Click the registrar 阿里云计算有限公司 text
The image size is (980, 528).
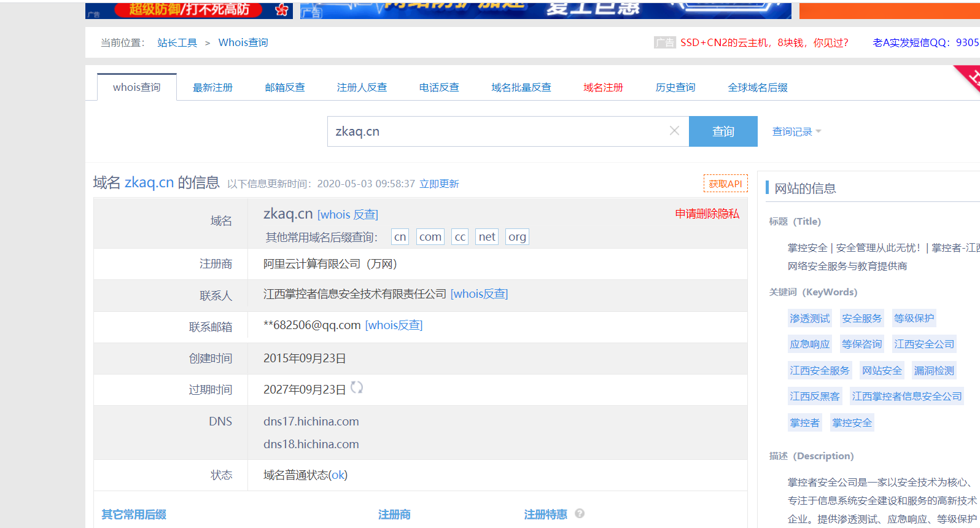pyautogui.click(x=330, y=264)
